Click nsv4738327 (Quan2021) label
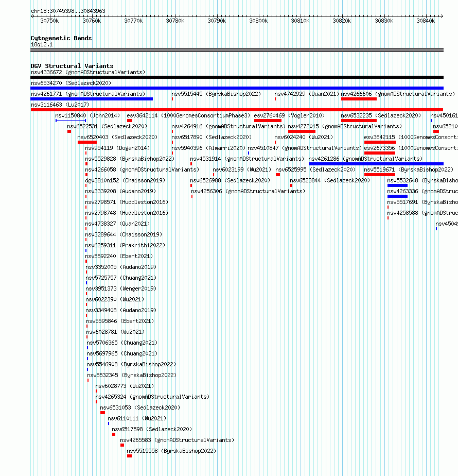The width and height of the screenshot is (458, 476). (x=117, y=224)
